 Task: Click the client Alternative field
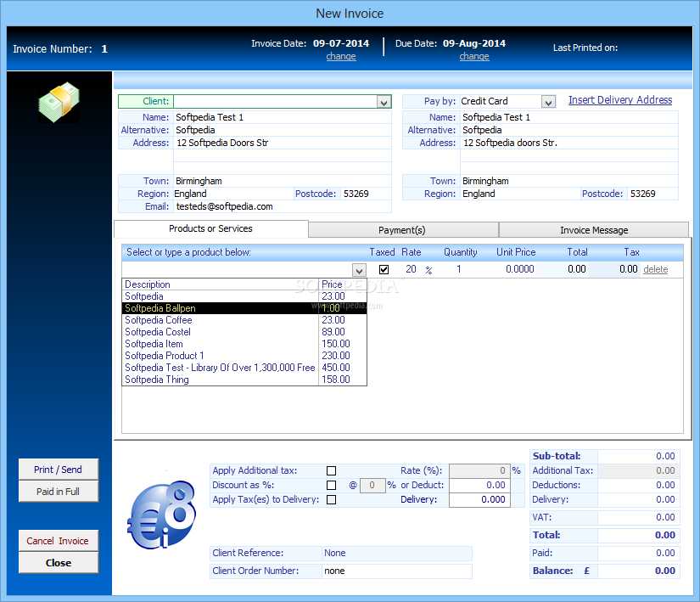click(x=283, y=130)
